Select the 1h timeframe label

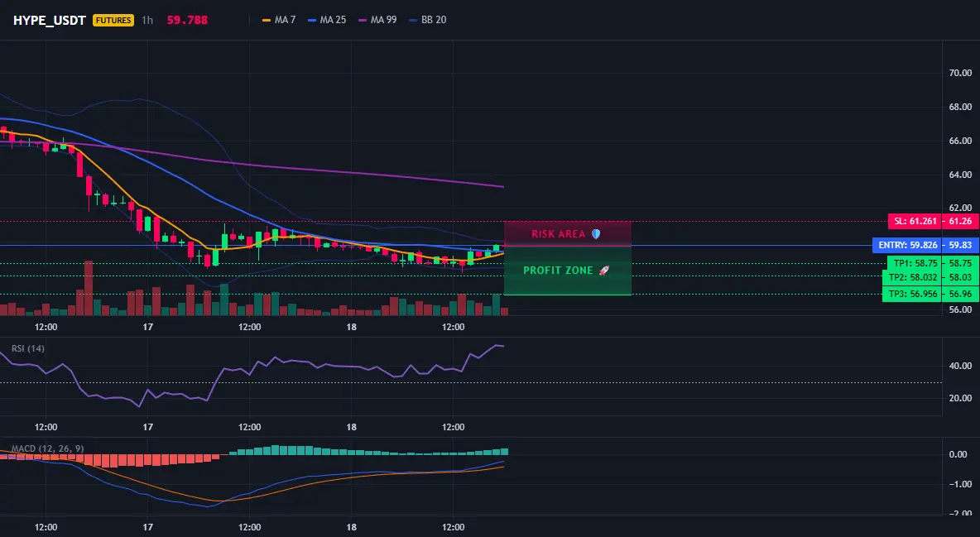147,20
